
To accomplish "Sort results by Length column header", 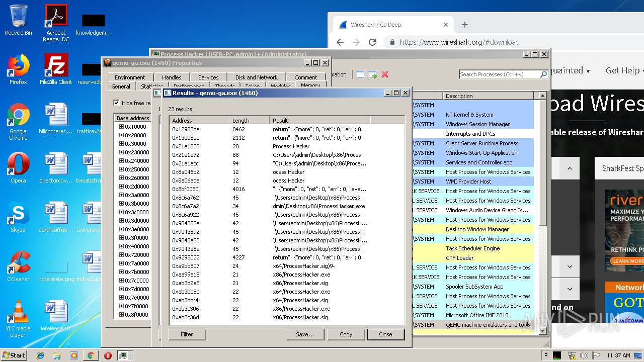I will click(249, 121).
